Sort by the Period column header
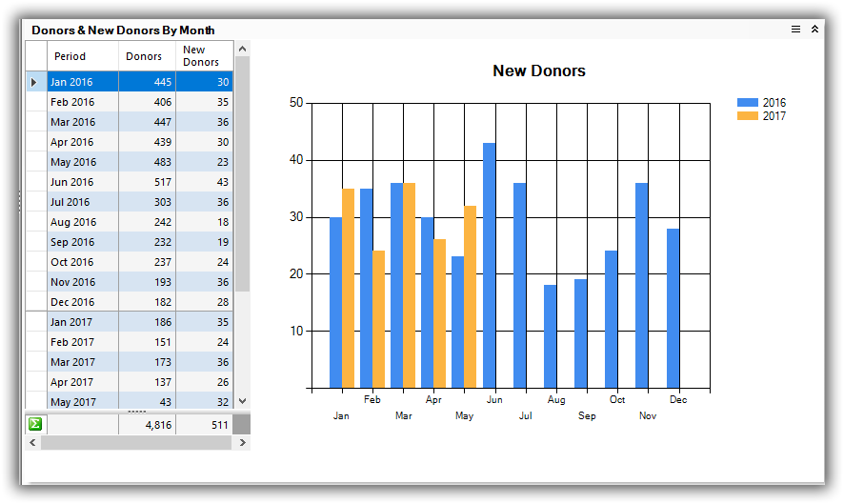 point(82,56)
